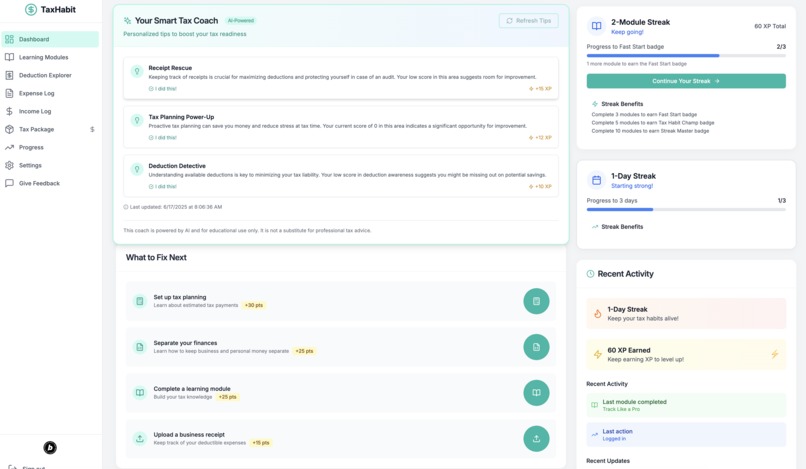Open Tax Package in sidebar
This screenshot has width=806, height=469.
point(50,129)
